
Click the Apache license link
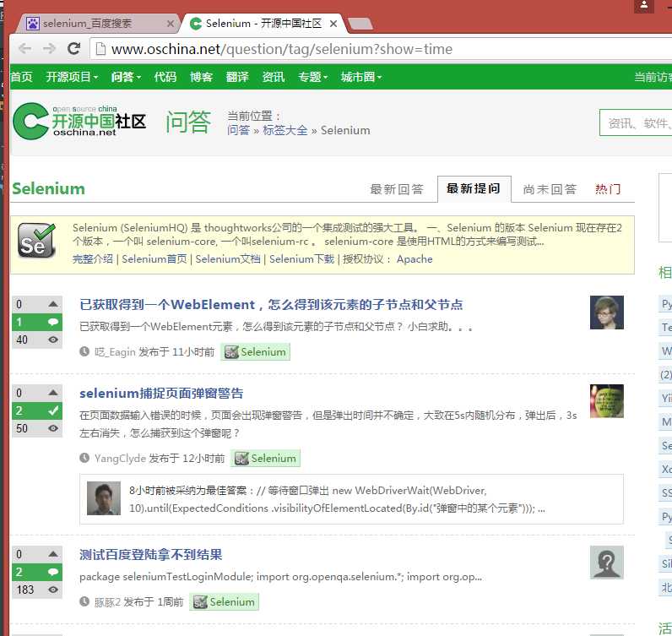click(x=415, y=259)
